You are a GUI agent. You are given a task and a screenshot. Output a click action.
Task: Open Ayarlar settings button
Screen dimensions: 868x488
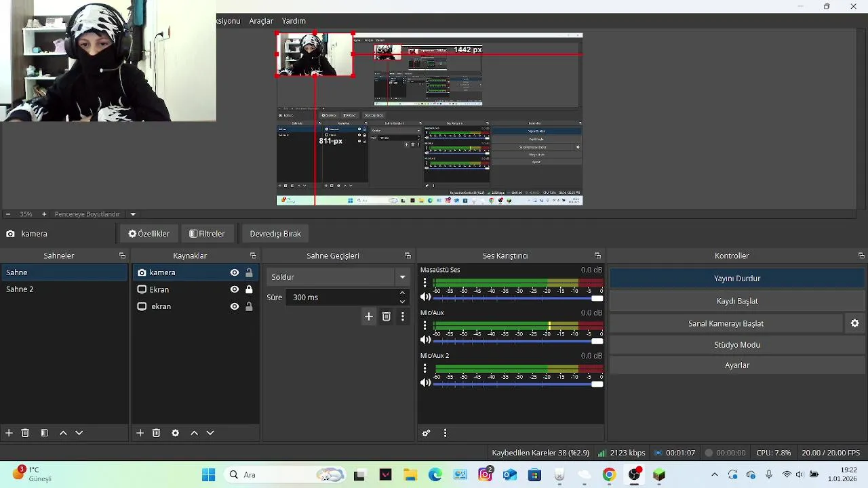click(x=737, y=365)
